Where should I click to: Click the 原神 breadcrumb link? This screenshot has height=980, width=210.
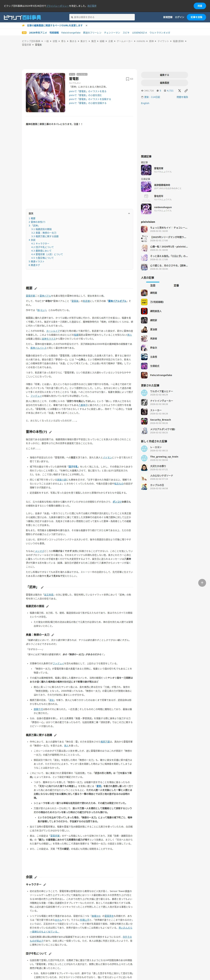tap(151, 41)
